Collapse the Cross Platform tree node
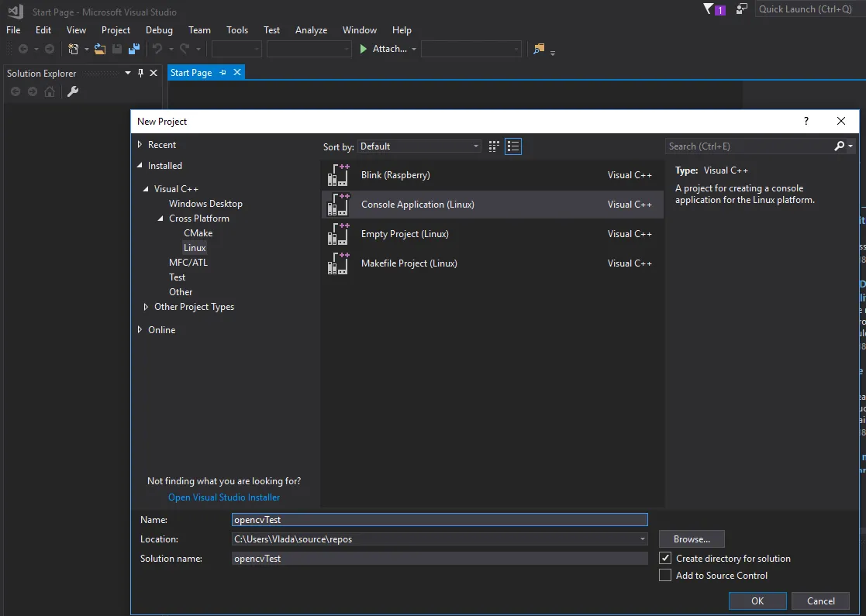 tap(160, 219)
